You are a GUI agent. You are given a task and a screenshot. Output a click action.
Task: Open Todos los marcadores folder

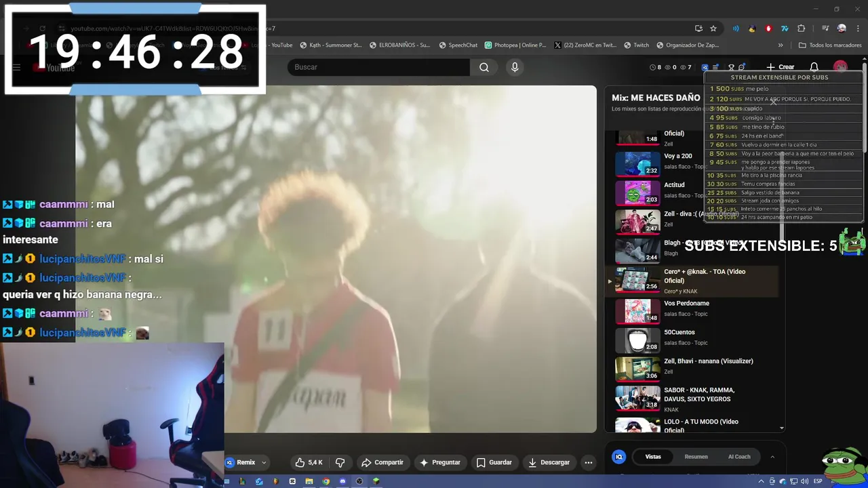(x=829, y=45)
